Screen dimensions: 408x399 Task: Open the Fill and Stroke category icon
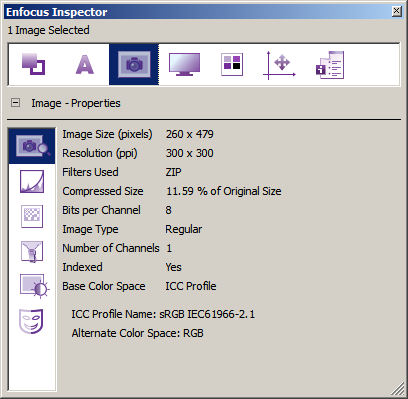[x=34, y=64]
